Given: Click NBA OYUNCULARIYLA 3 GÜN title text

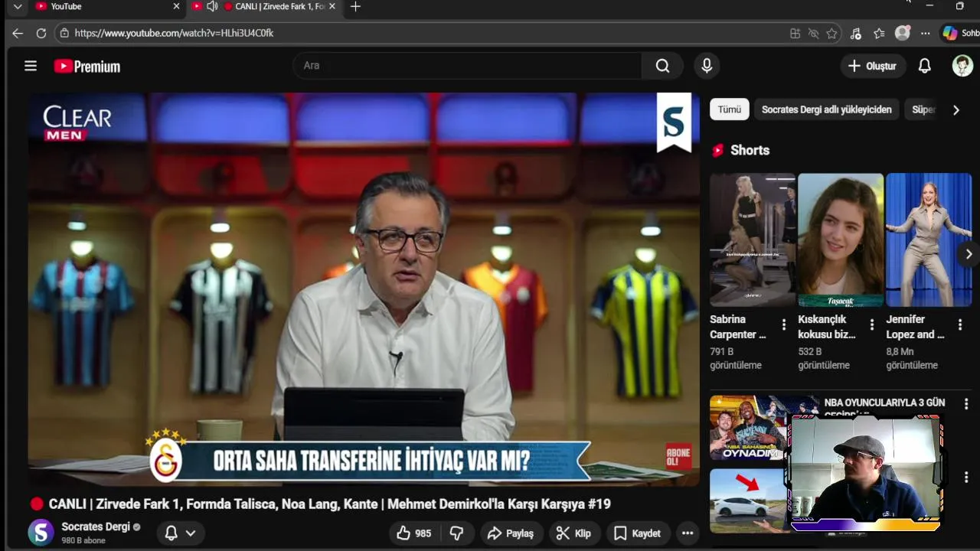Looking at the screenshot, I should click(x=884, y=403).
